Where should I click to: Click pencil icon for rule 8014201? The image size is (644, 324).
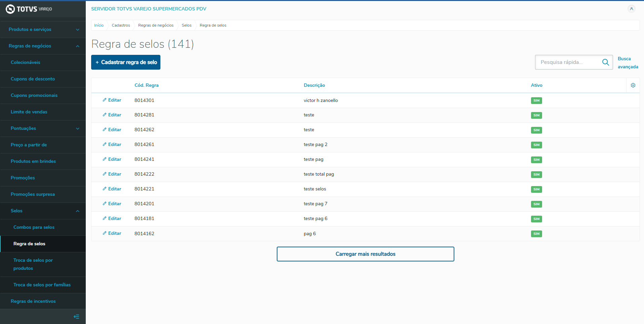click(105, 204)
